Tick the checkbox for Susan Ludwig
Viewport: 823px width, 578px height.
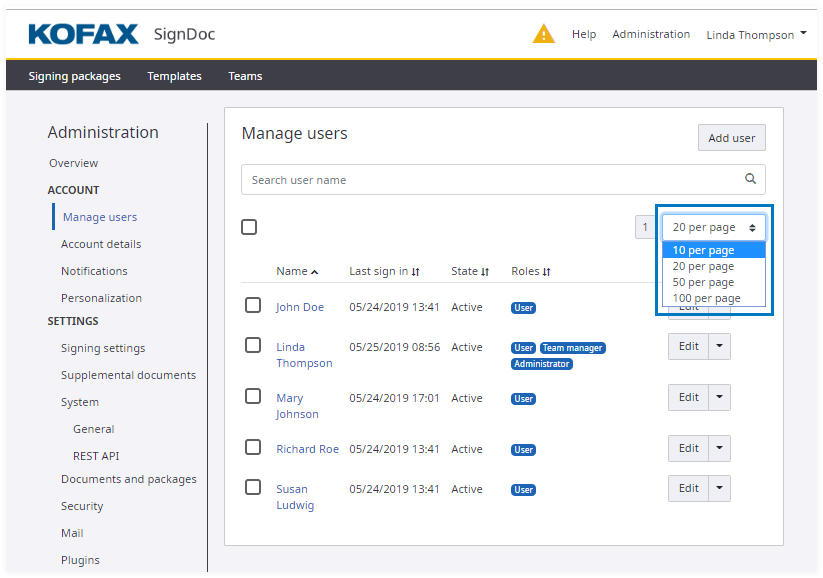click(253, 487)
